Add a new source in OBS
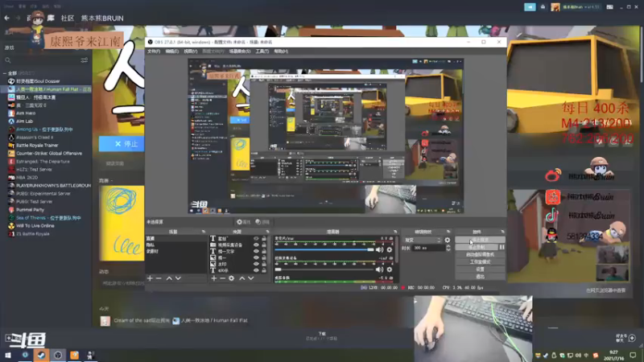 214,278
